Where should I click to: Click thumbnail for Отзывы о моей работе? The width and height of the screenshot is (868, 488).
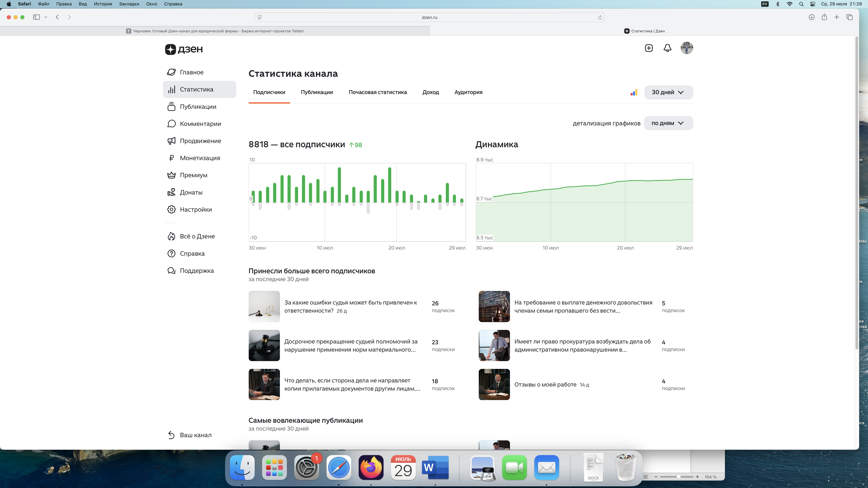pos(494,385)
